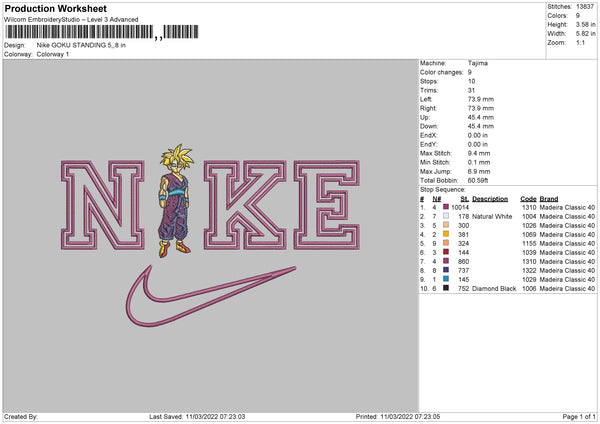Click thread code 1006

pos(529,289)
